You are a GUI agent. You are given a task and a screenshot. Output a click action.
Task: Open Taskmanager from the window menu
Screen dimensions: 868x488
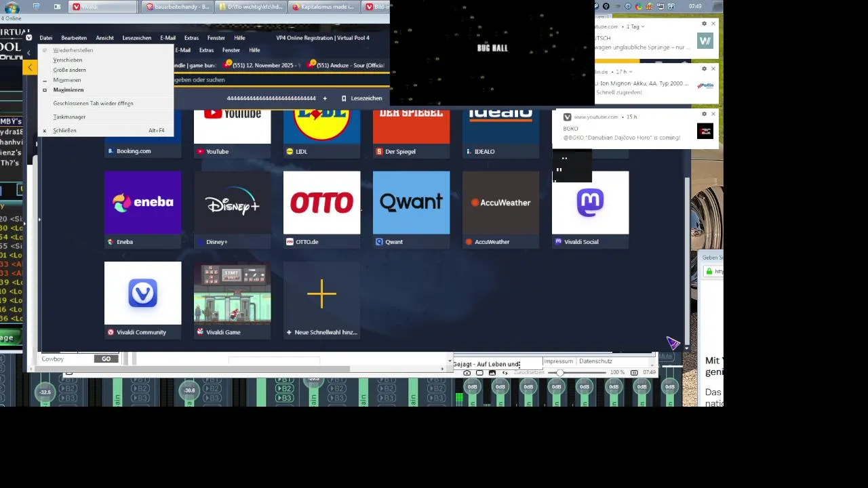(x=106, y=117)
